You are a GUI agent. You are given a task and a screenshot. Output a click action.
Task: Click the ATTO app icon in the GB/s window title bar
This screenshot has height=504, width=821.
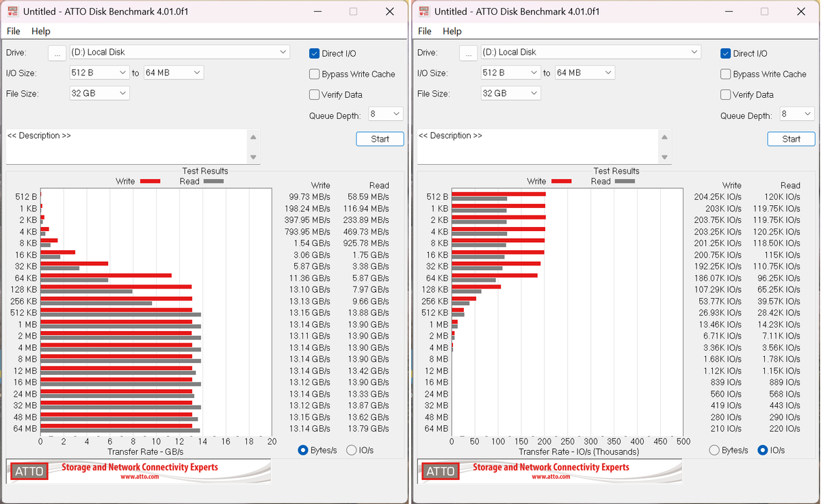click(12, 12)
